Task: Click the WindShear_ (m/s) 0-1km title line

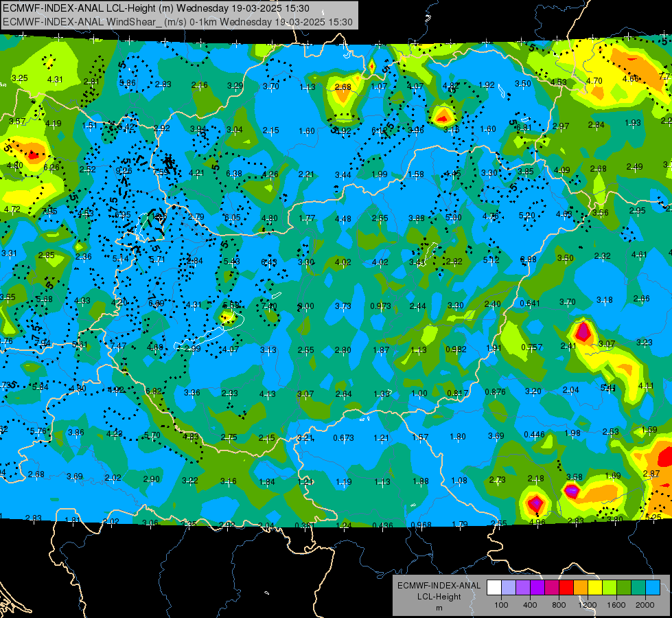Action: tap(177, 22)
